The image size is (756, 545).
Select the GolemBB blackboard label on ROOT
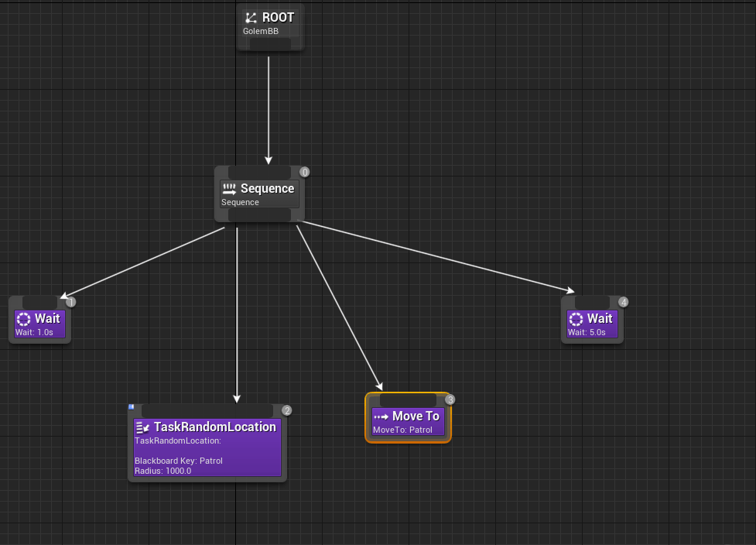pyautogui.click(x=261, y=32)
